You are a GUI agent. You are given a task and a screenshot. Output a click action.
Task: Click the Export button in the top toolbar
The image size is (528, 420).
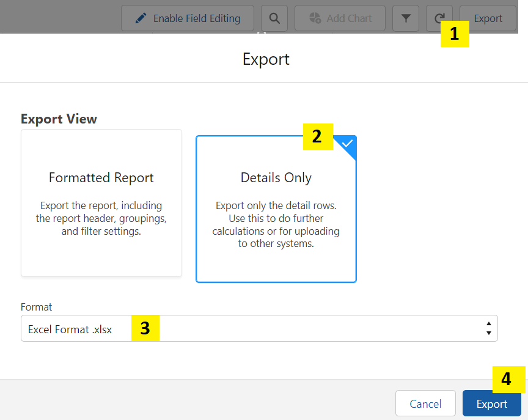point(488,18)
